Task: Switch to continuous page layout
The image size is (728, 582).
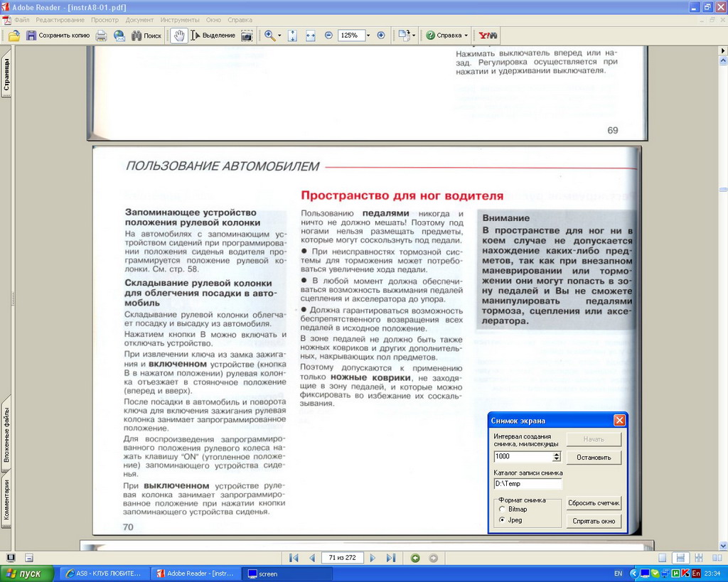Action: click(x=680, y=558)
